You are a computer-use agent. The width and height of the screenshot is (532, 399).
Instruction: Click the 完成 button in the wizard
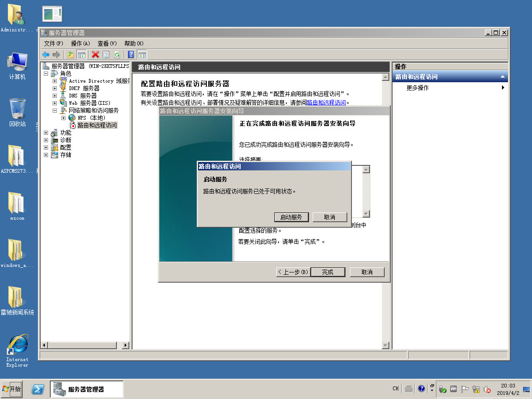coord(327,272)
